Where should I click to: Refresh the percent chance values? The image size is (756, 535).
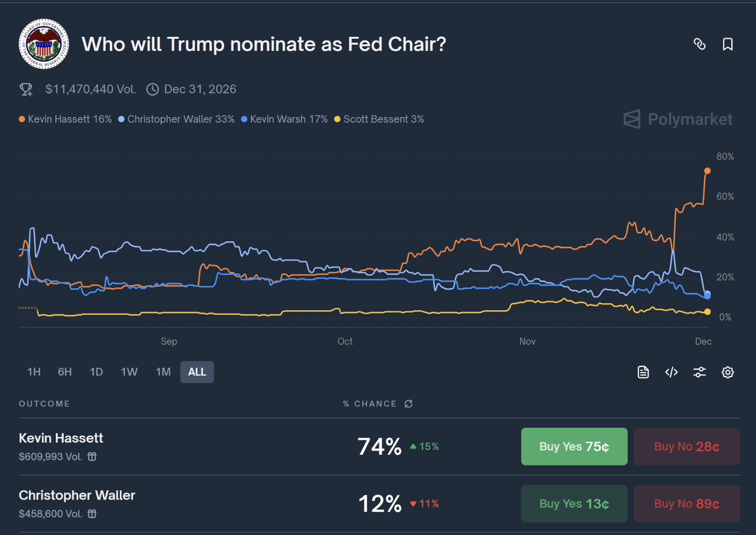coord(408,404)
